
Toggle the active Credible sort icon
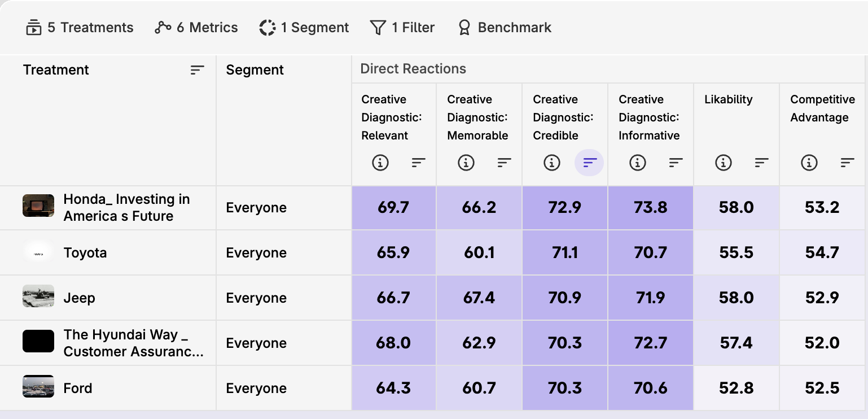pos(589,163)
